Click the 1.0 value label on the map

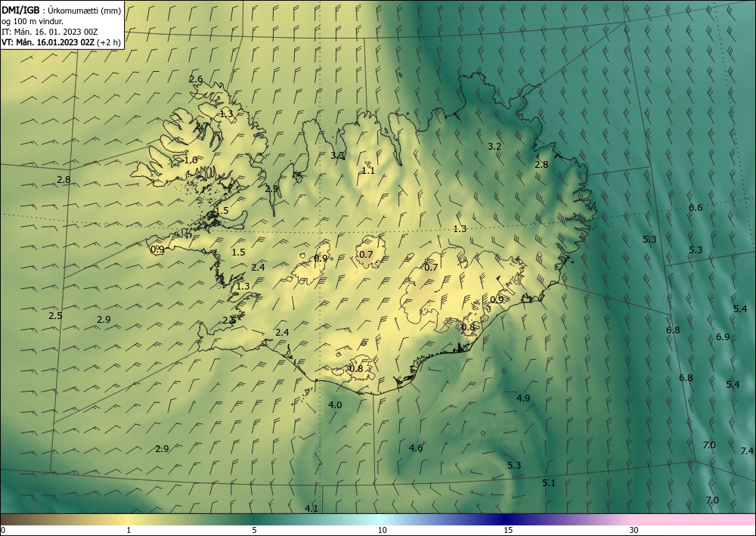[191, 160]
